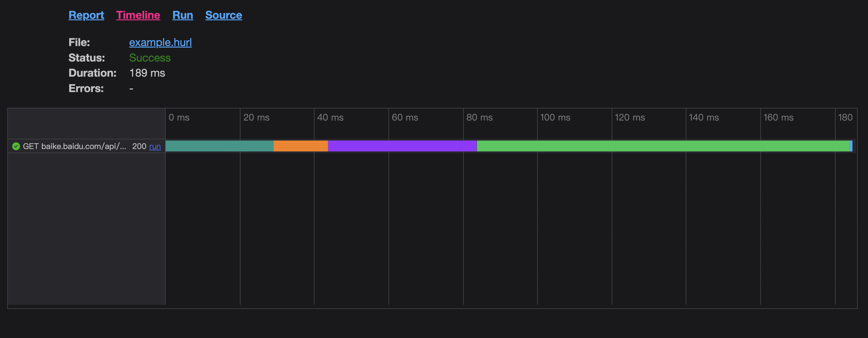
Task: Click the 0 ms timeline label
Action: 179,118
